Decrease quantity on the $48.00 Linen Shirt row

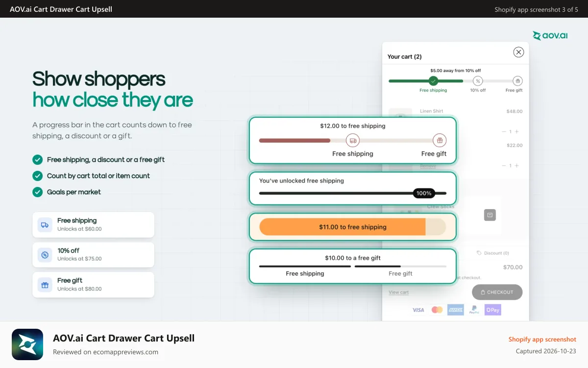(504, 131)
